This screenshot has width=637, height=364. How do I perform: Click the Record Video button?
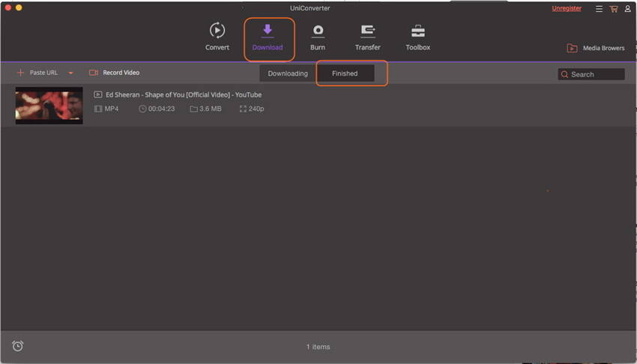point(114,73)
